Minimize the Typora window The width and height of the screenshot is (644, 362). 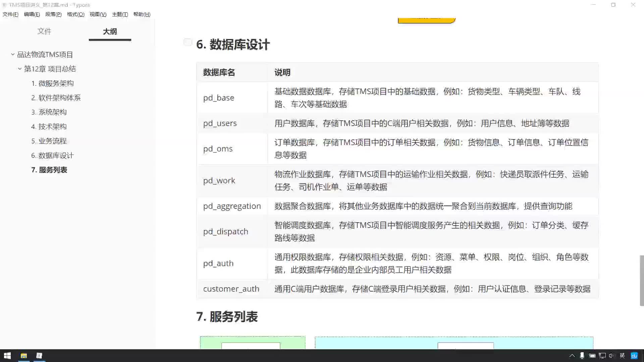(593, 5)
